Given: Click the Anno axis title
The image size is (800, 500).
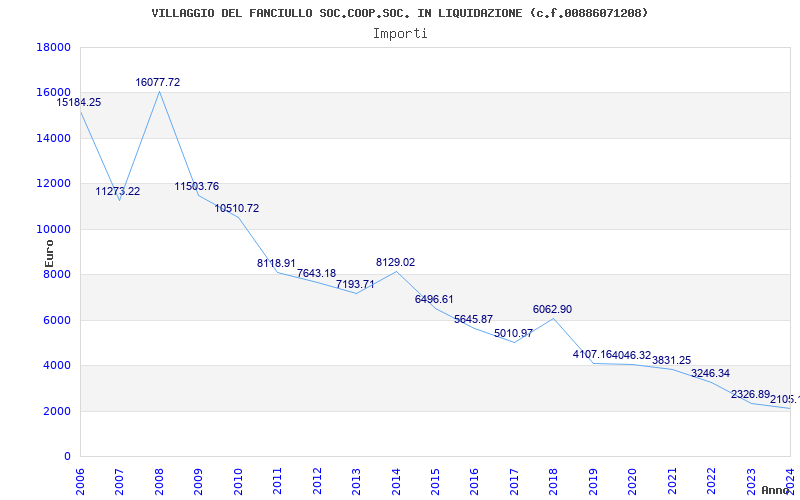Looking at the screenshot, I should [776, 491].
